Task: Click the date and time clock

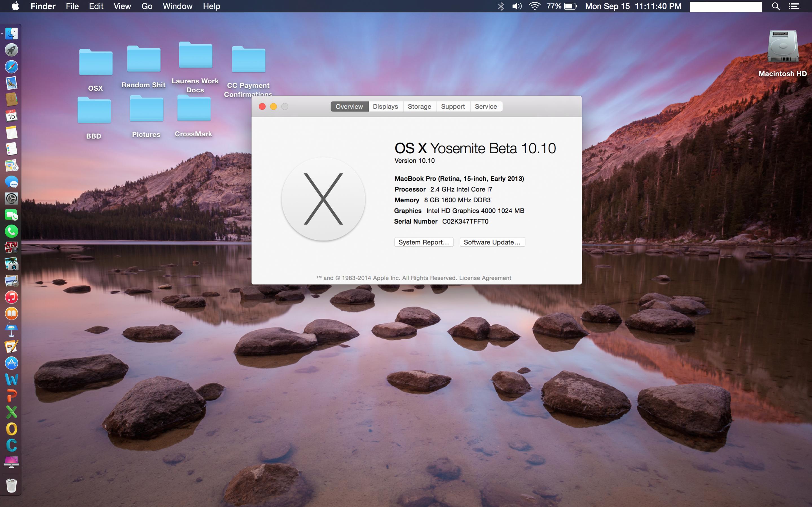Action: click(633, 6)
